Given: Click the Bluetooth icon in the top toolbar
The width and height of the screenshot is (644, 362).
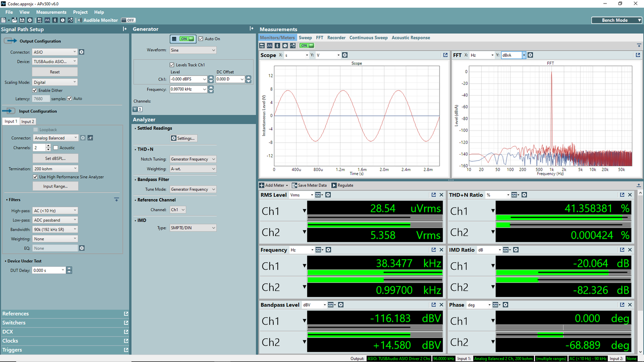Looking at the screenshot, I should (55, 20).
